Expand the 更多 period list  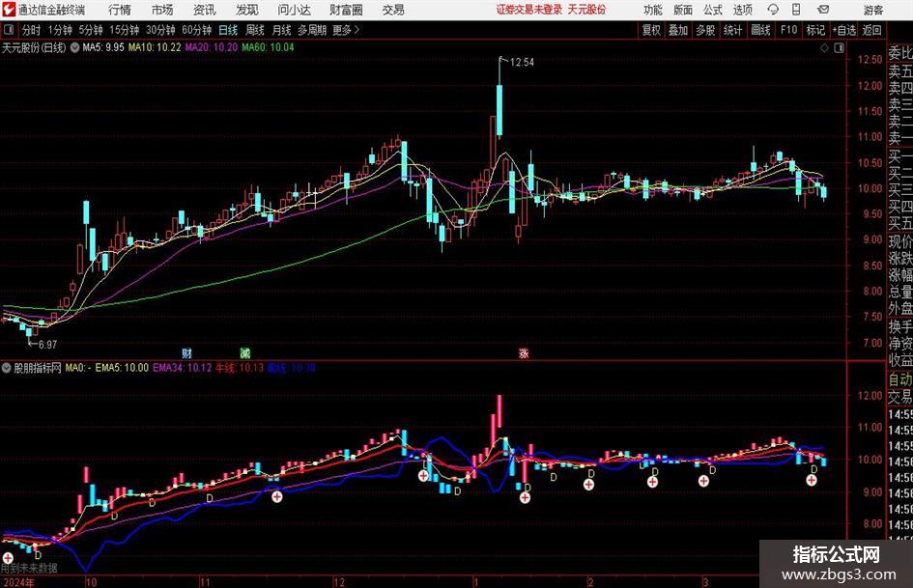point(347,30)
